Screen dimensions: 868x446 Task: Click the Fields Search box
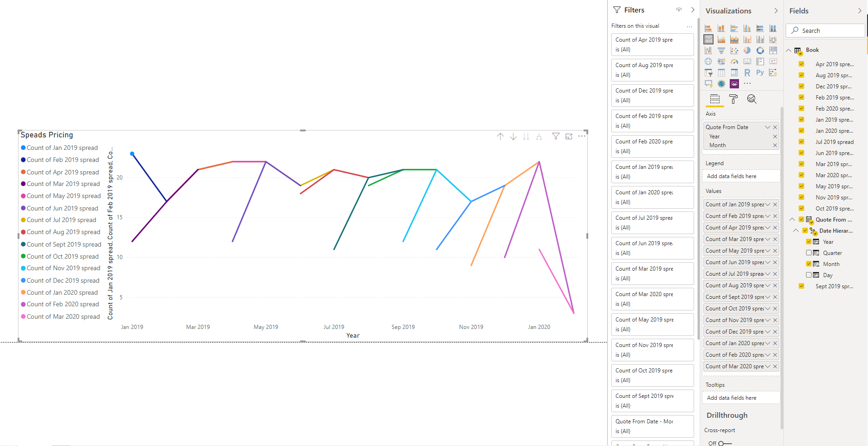tap(825, 31)
